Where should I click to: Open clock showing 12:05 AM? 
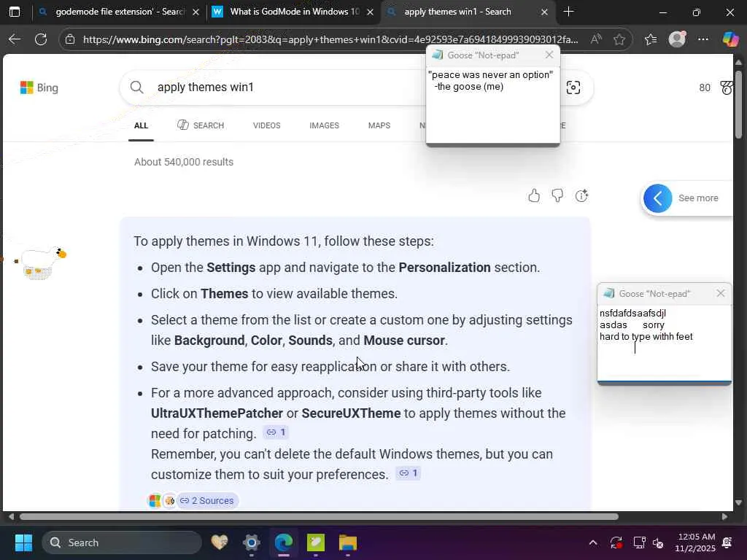(x=695, y=542)
